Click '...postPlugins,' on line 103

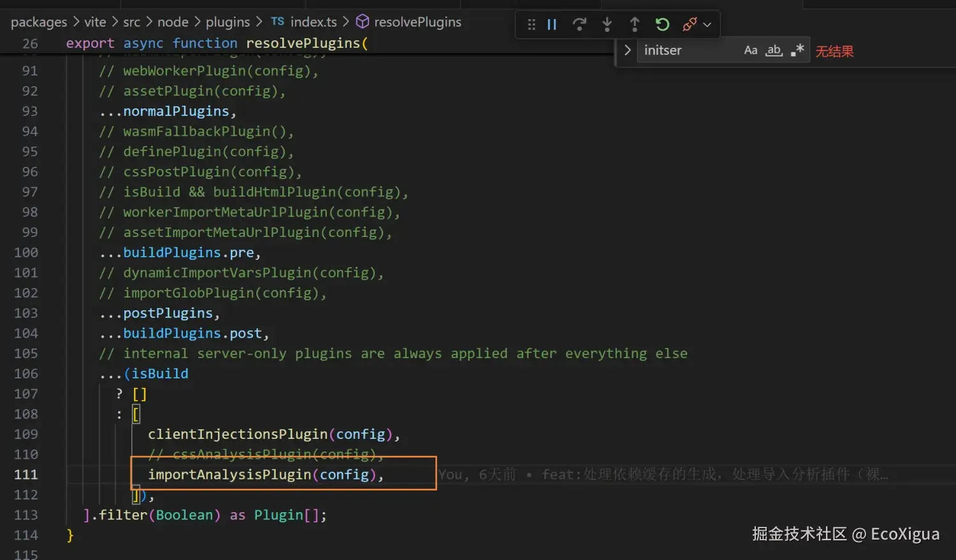(159, 313)
